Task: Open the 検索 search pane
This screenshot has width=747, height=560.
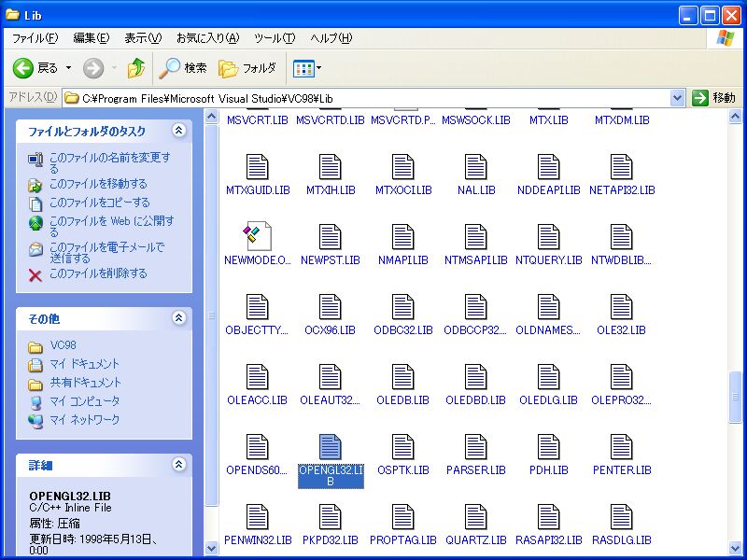Action: click(183, 68)
